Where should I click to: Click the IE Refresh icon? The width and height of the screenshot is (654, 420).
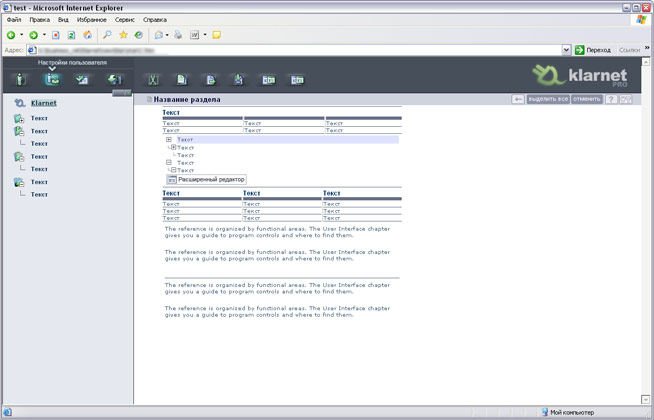point(71,34)
